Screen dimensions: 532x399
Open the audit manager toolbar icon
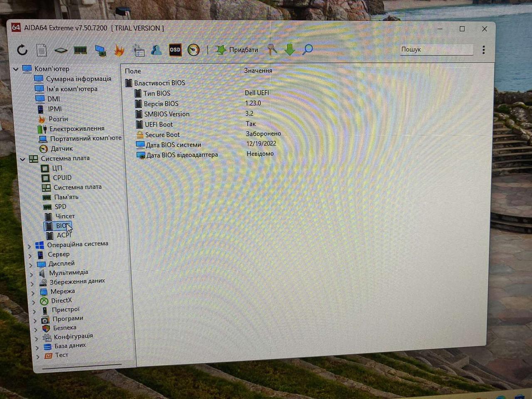pyautogui.click(x=138, y=50)
